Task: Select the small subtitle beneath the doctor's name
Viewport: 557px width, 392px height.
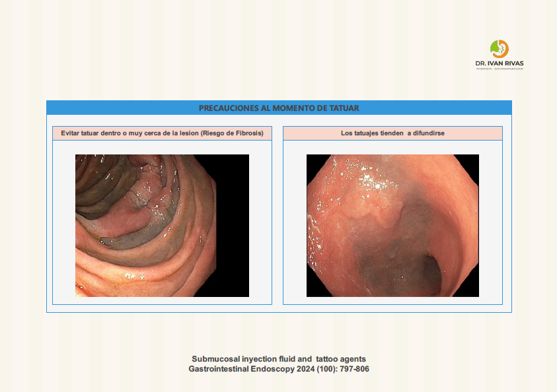Action: [x=499, y=69]
